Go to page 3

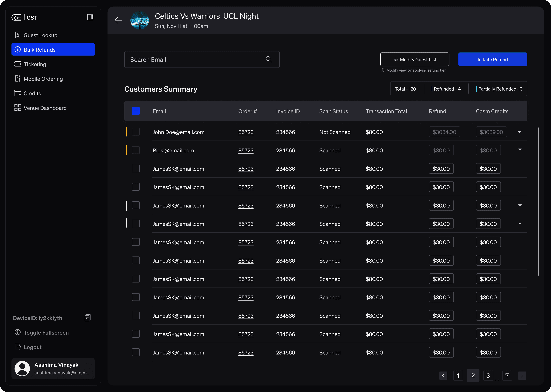(x=488, y=376)
